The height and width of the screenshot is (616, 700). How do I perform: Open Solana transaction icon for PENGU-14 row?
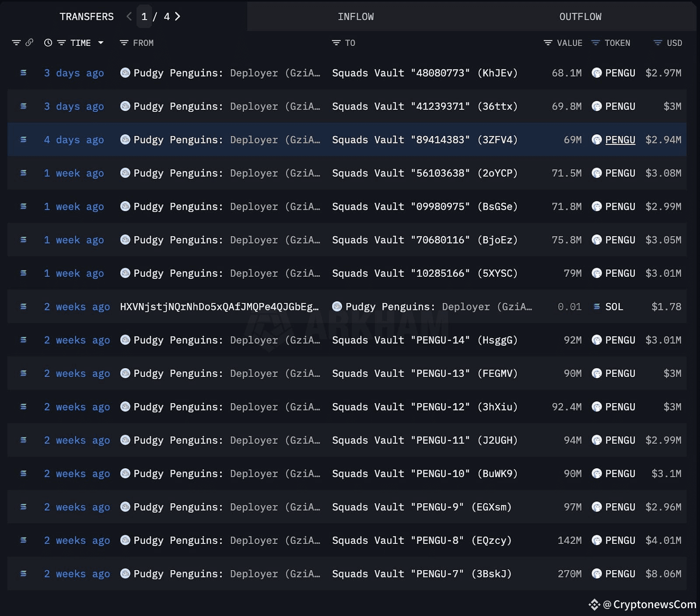tap(24, 340)
